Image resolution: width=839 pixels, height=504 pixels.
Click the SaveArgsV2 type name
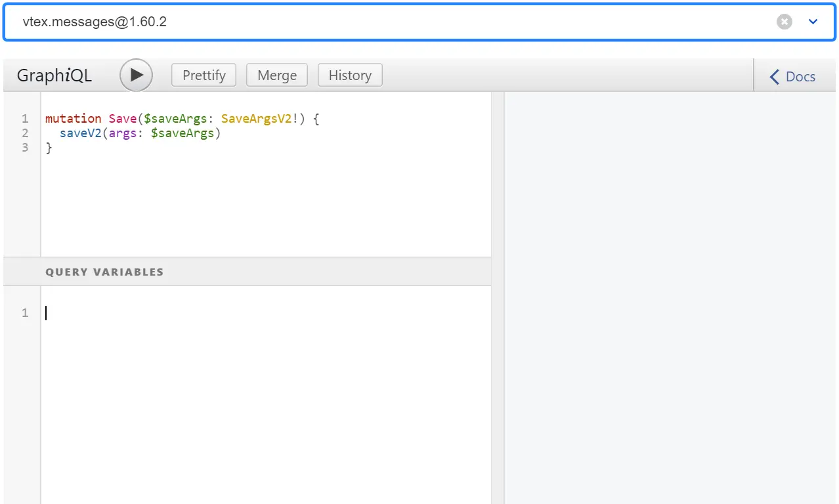257,118
